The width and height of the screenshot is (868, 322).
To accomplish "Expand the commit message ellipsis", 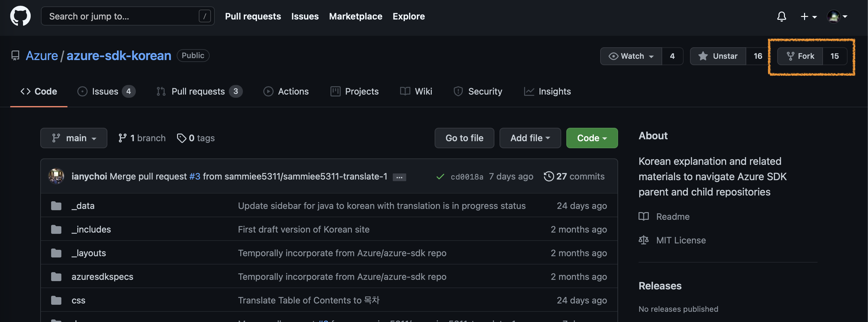I will 399,177.
